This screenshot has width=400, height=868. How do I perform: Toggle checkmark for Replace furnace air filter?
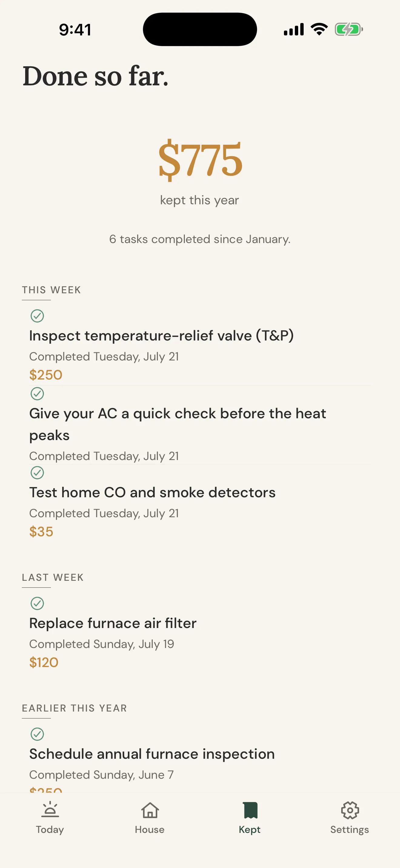point(37,603)
